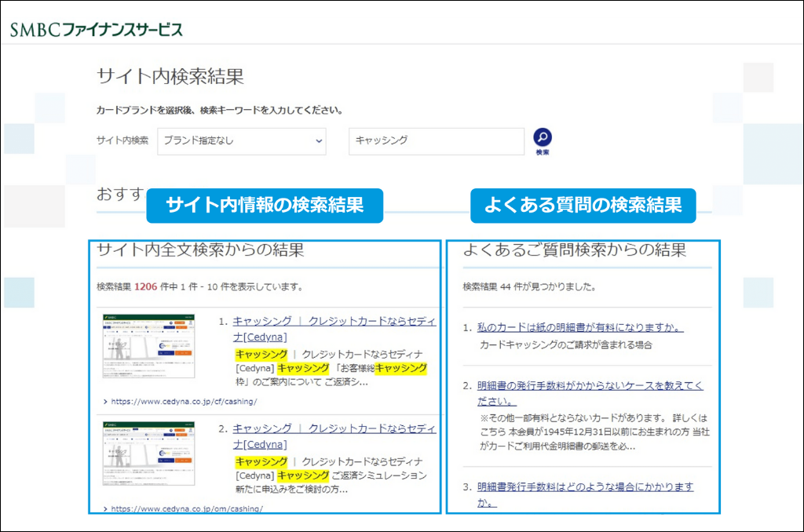Open the SMBC Finance Service logo
The width and height of the screenshot is (804, 532).
tap(97, 30)
